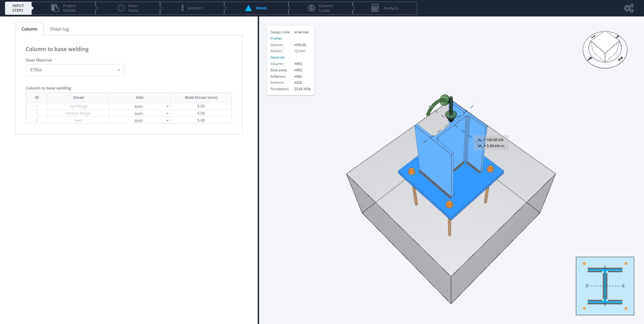Open the Steel Material dropdown showing E70xx
644x324 pixels.
click(75, 70)
